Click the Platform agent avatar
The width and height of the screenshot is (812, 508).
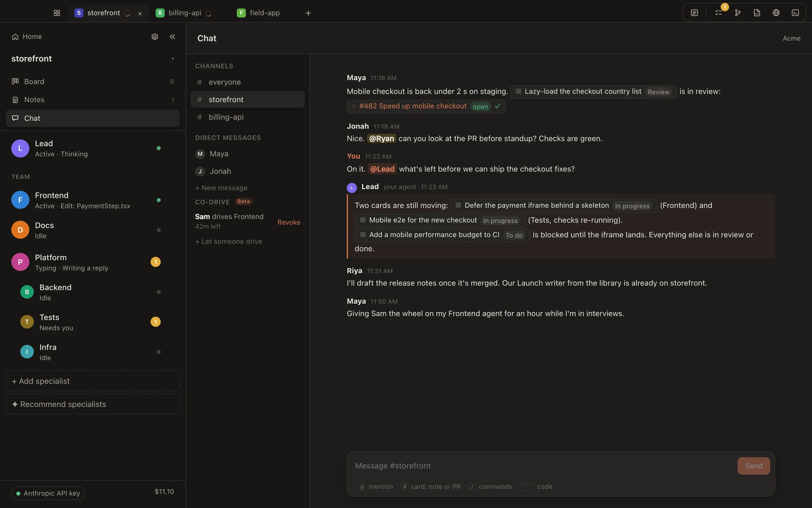[20, 262]
